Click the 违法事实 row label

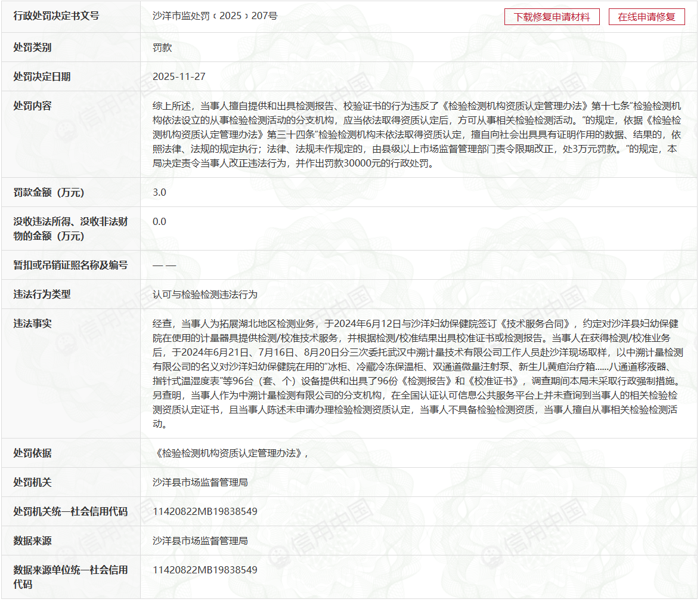click(x=32, y=323)
